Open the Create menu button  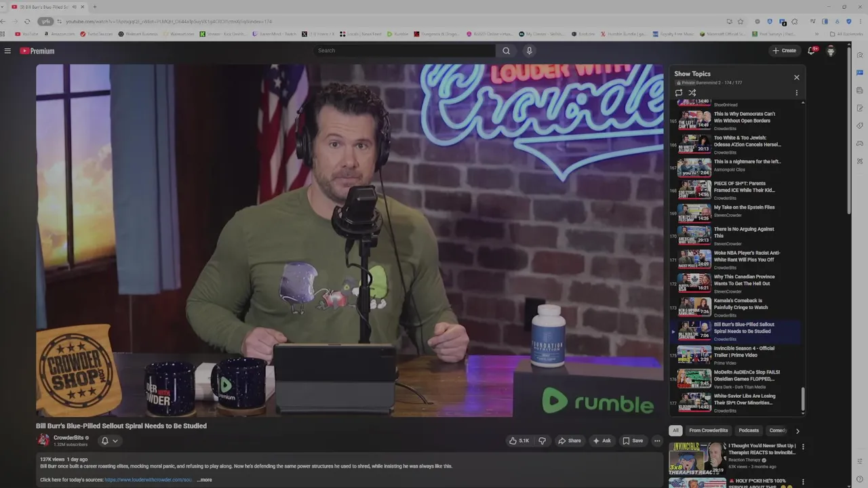tap(785, 51)
